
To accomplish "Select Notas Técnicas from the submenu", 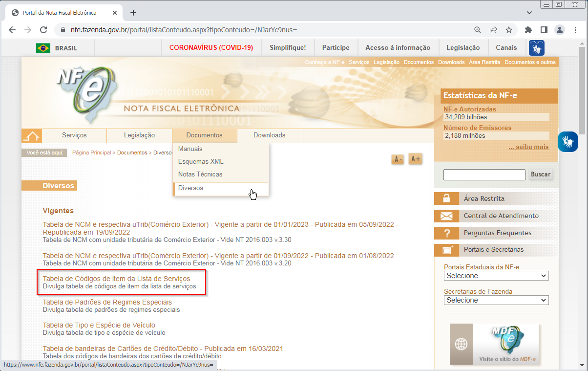I will [x=221, y=174].
